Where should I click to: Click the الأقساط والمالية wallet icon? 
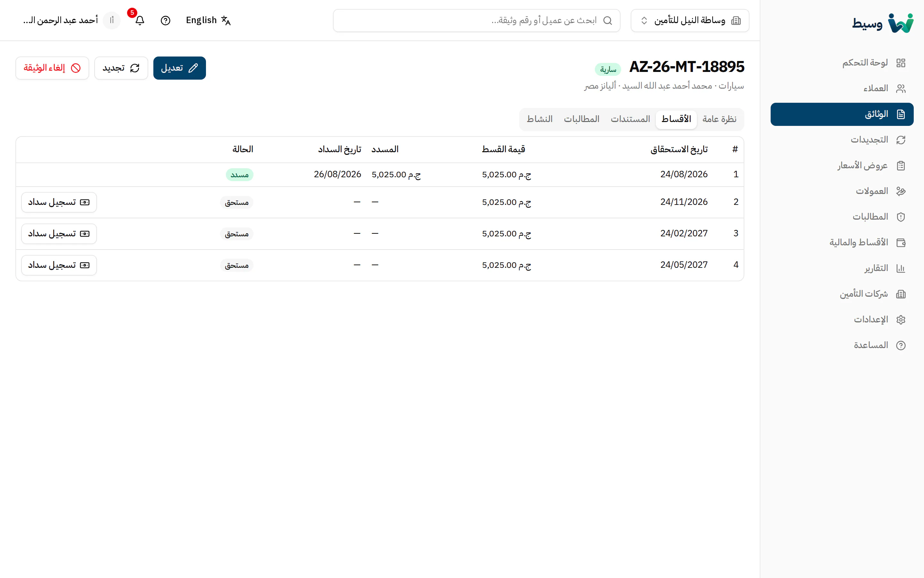(x=901, y=242)
